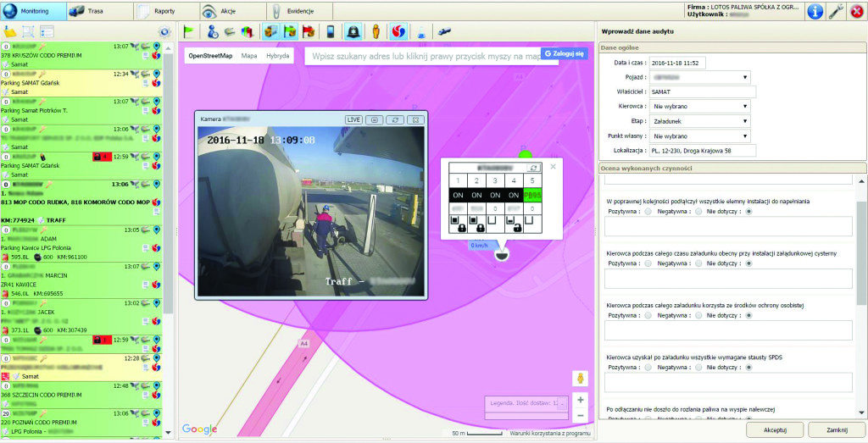Refresh the tank compartment status popup
Screen dimensions: 868x443
pos(533,169)
